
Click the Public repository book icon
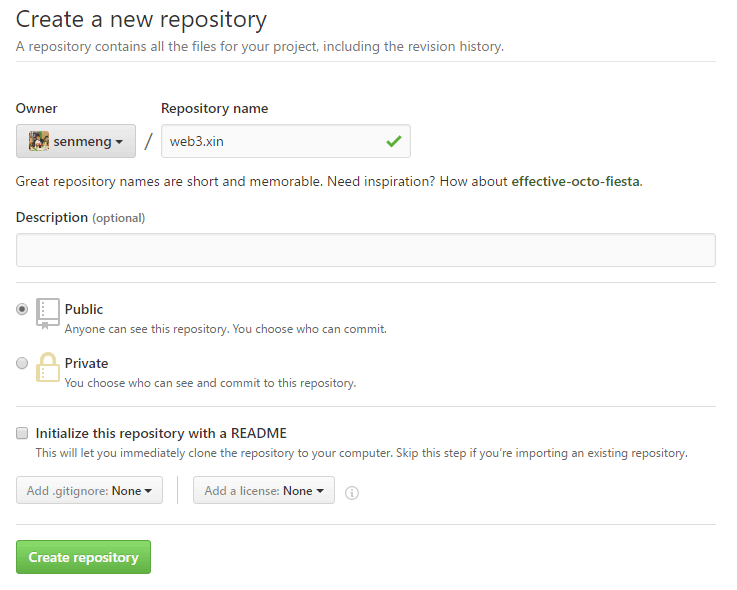tap(48, 313)
